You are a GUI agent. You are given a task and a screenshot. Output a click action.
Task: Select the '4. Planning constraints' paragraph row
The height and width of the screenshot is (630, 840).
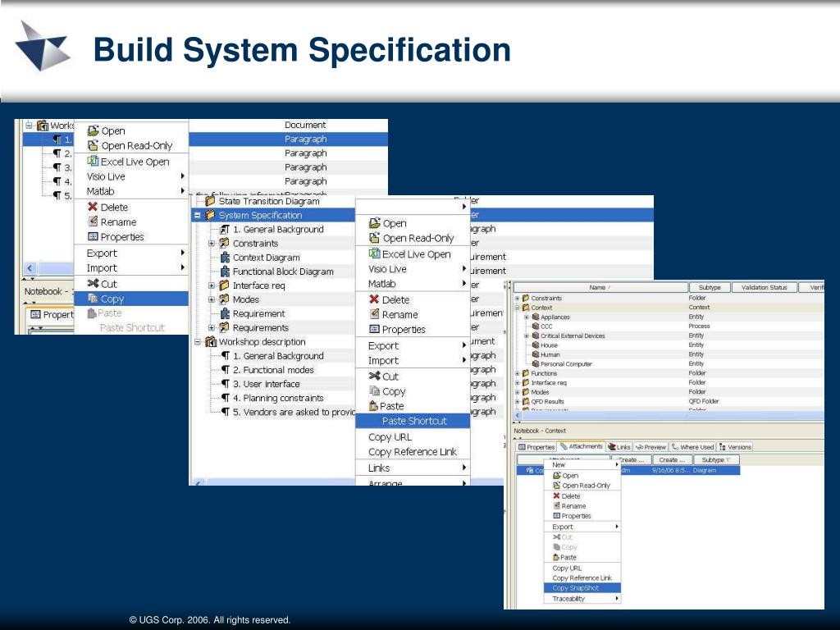click(x=277, y=398)
